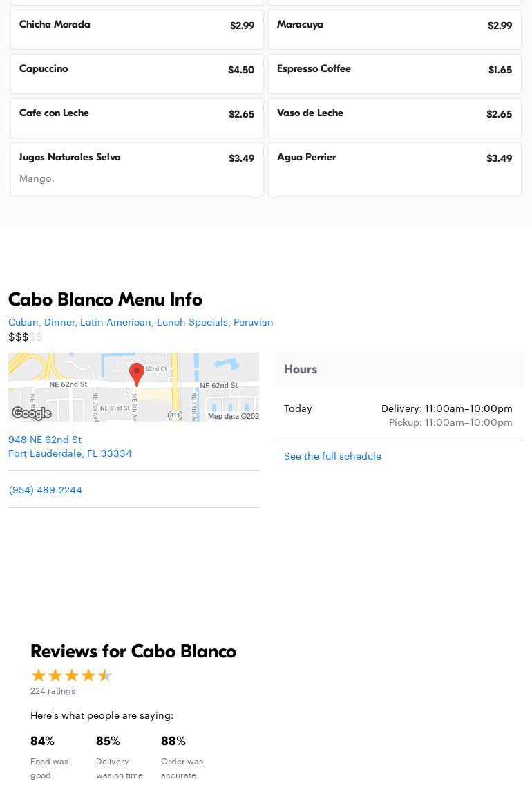Select the Peruvian cuisine link
Viewport: 532px width, 799px height.
tap(253, 322)
